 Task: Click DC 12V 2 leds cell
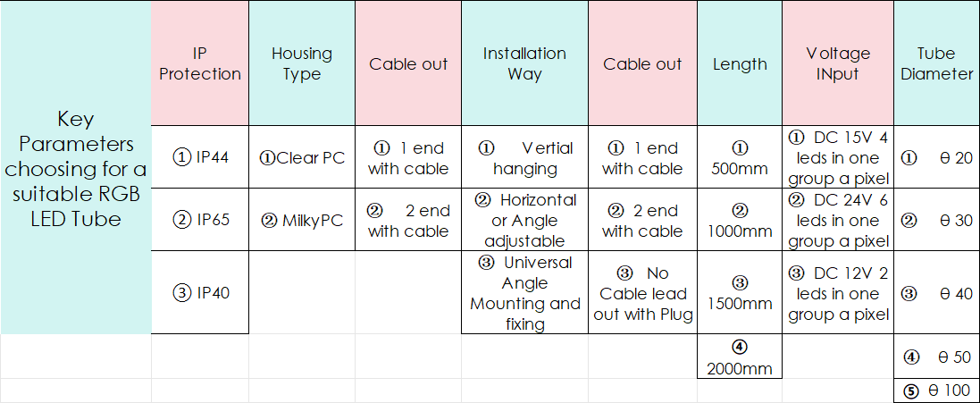[838, 292]
